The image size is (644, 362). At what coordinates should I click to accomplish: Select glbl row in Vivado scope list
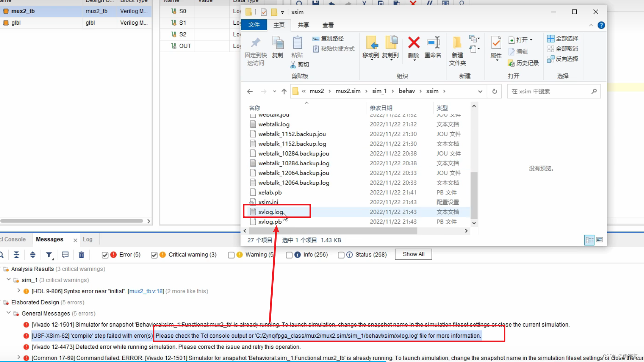(76, 23)
